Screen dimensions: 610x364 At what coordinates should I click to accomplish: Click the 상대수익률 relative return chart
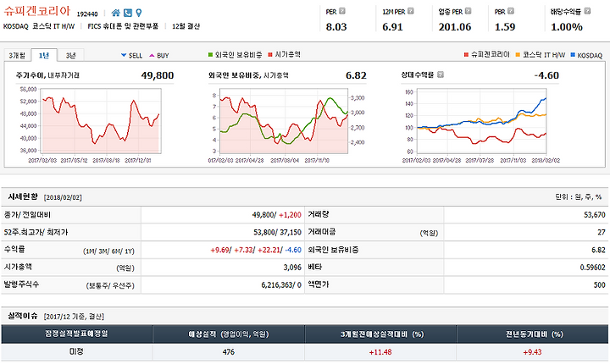pyautogui.click(x=481, y=120)
